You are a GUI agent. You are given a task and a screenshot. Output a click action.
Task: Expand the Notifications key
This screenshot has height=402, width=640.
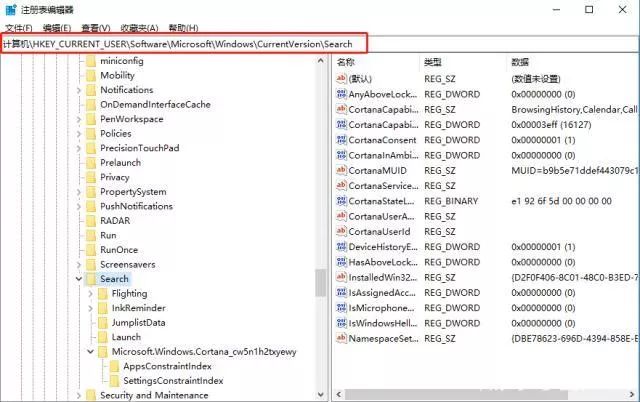79,90
